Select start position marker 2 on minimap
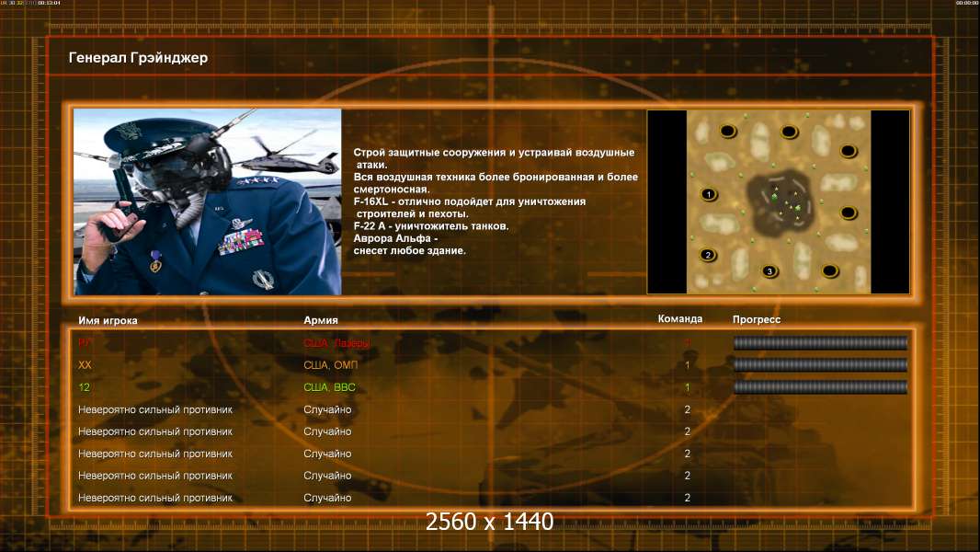The height and width of the screenshot is (552, 980). click(x=708, y=255)
